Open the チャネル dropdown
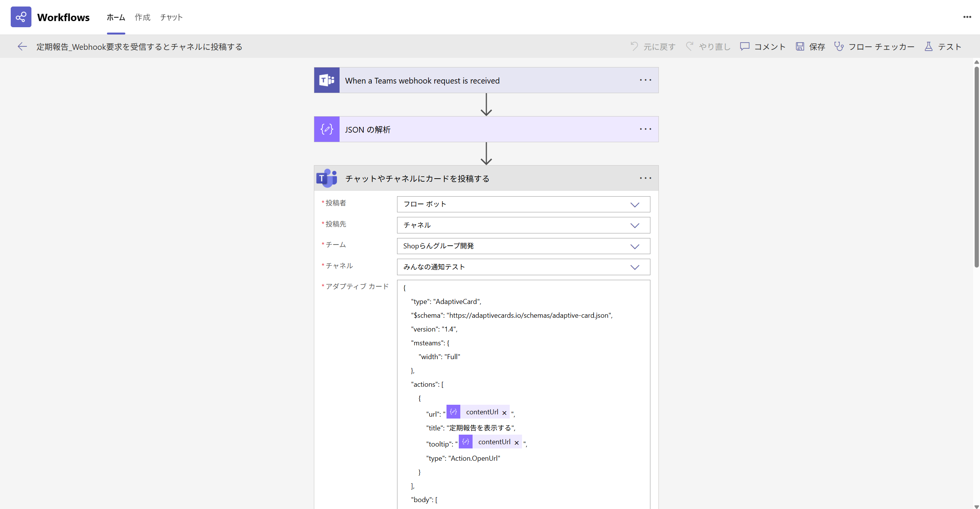Viewport: 980px width, 509px height. 524,267
